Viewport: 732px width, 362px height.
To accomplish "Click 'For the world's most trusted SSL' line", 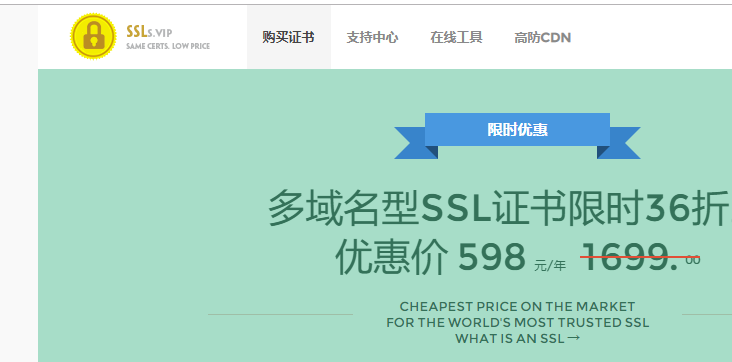I will pyautogui.click(x=517, y=323).
